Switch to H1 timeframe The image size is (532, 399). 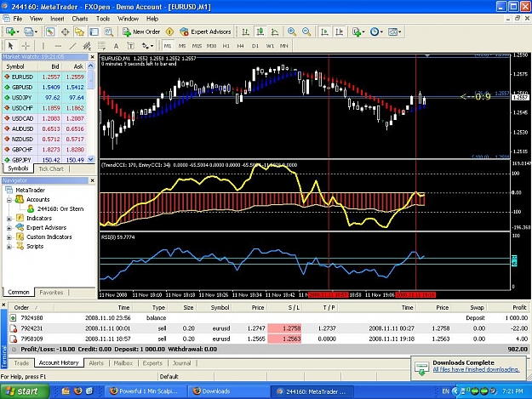pyautogui.click(x=226, y=46)
